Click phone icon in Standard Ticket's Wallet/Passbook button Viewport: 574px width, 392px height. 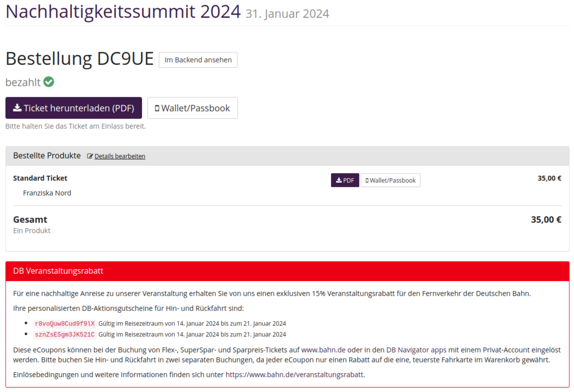point(367,180)
